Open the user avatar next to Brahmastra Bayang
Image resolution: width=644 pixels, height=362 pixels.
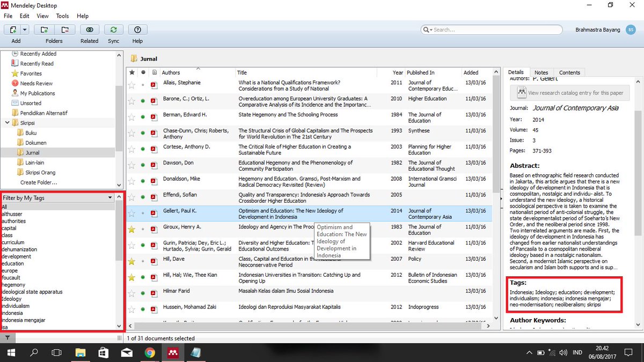click(x=631, y=30)
